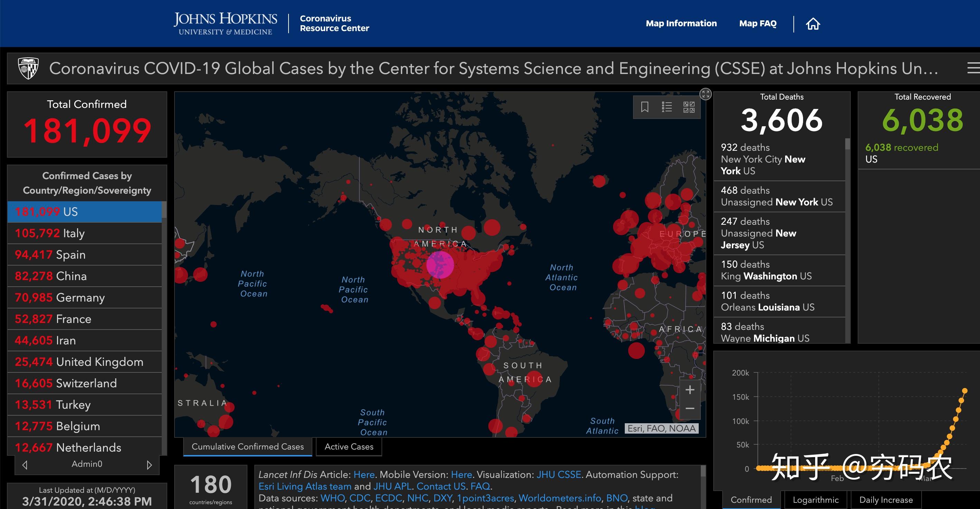Select the 13,531 Turkey row
980x509 pixels.
pyautogui.click(x=84, y=405)
